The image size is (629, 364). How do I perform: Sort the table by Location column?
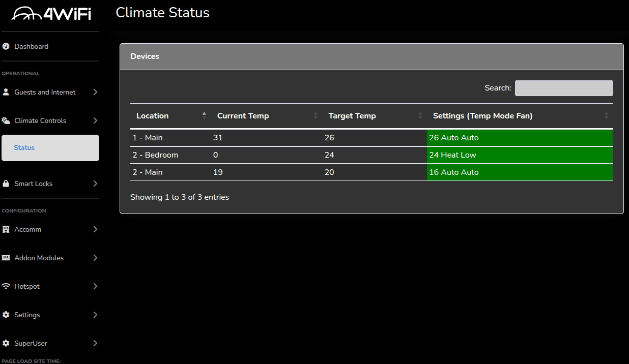[153, 116]
